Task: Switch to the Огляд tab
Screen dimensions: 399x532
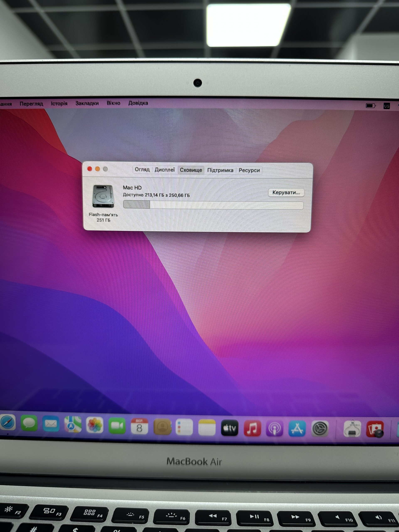Action: click(142, 170)
